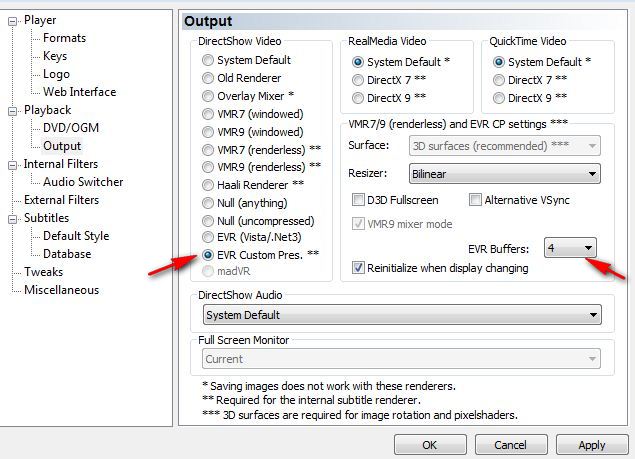Pick VMR7 (windowed) renderer
The width and height of the screenshot is (635, 459).
tap(208, 114)
